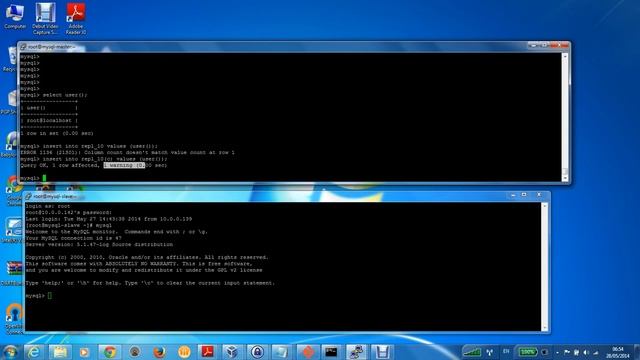The height and width of the screenshot is (360, 640).
Task: Launch Firefox from the taskbar
Action: (159, 352)
